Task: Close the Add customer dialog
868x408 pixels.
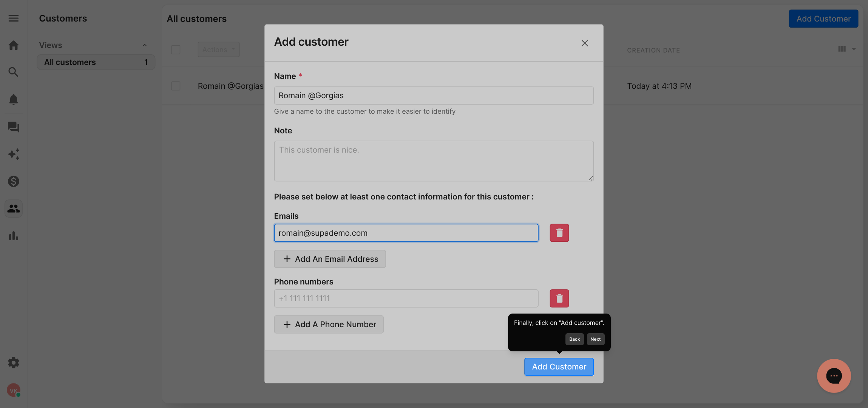Action: [585, 43]
